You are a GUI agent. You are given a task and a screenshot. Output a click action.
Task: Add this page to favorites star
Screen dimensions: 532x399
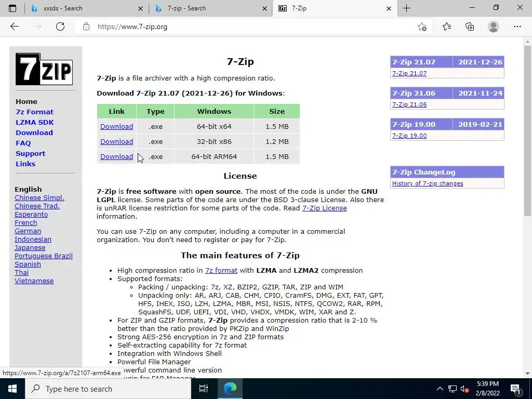click(422, 26)
